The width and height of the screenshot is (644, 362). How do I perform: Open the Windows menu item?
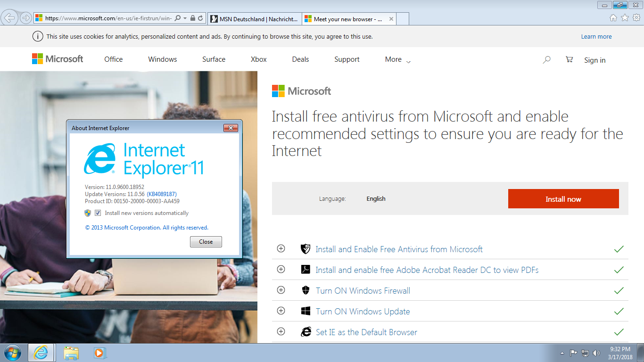[x=163, y=59]
